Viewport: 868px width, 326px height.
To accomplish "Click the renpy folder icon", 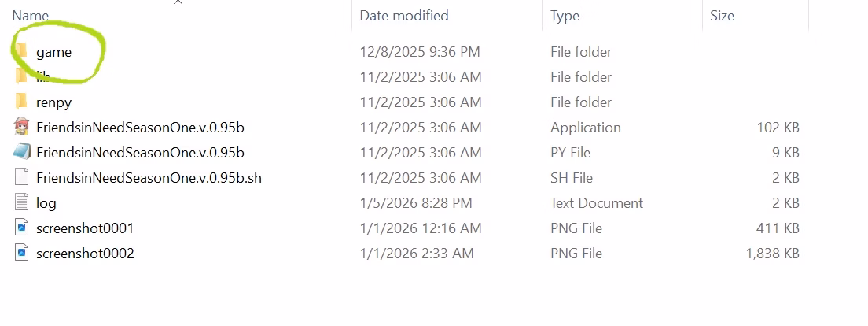I will (21, 102).
